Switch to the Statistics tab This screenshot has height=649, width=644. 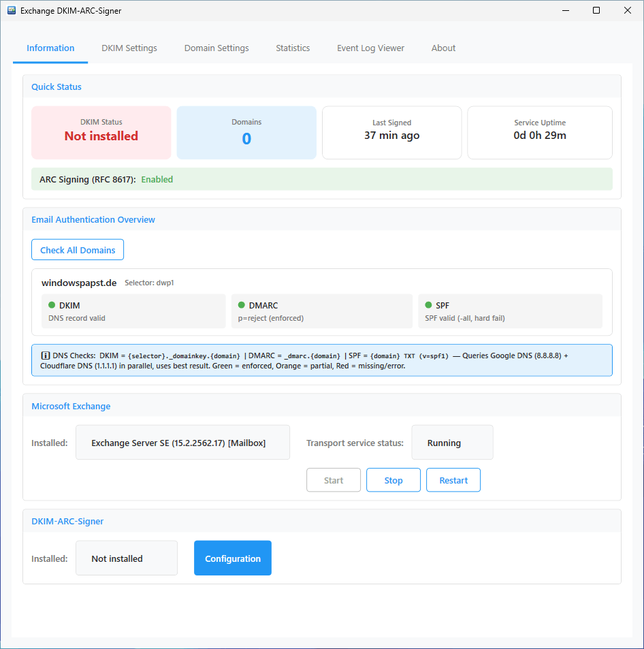tap(293, 48)
